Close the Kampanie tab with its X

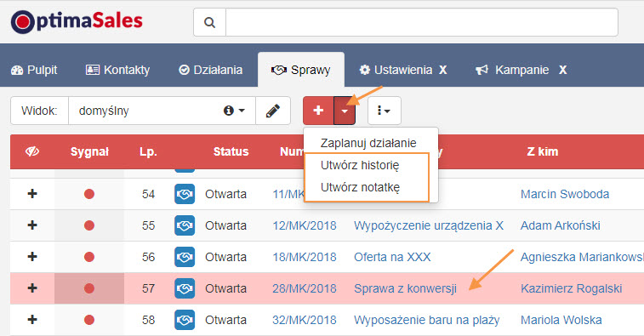pyautogui.click(x=562, y=70)
